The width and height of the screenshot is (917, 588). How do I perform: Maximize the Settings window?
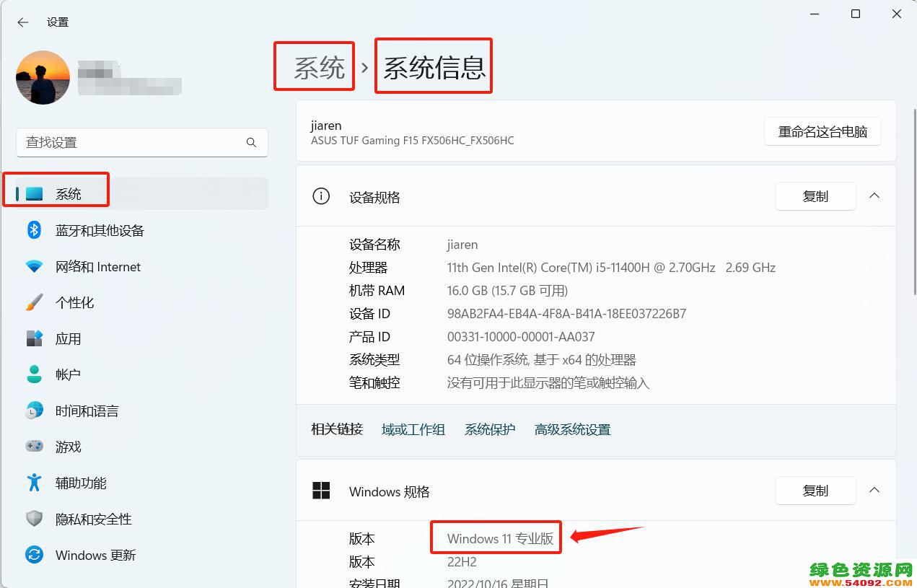click(856, 14)
